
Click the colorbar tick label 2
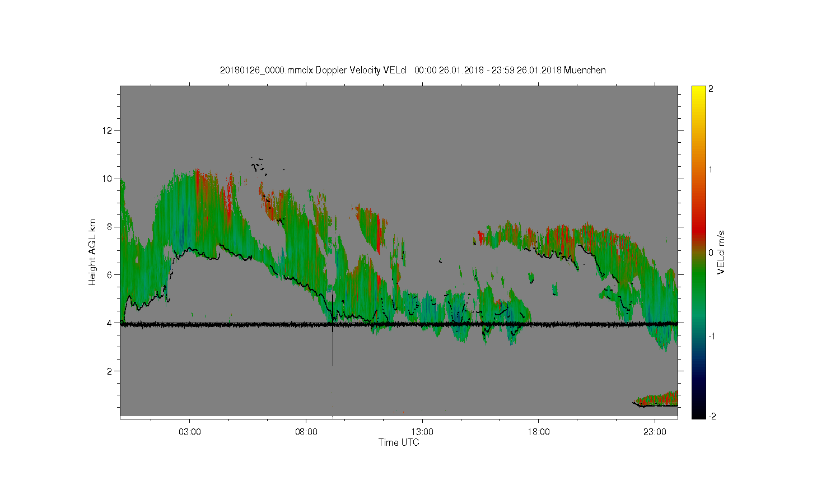(x=711, y=90)
